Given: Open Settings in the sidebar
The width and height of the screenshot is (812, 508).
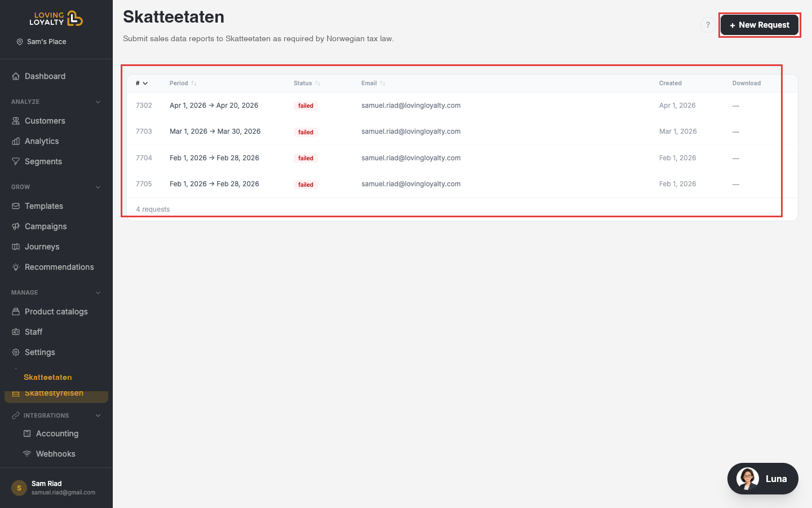Looking at the screenshot, I should tap(40, 352).
